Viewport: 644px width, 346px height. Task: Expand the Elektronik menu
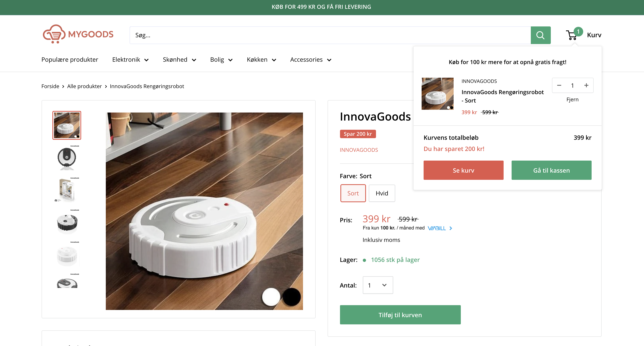click(130, 60)
